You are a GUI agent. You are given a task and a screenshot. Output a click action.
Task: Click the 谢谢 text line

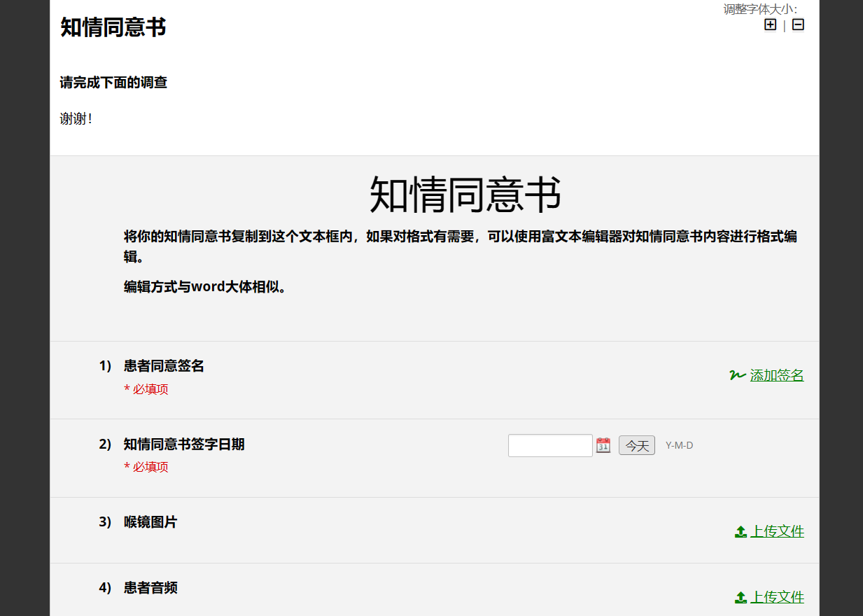point(76,118)
